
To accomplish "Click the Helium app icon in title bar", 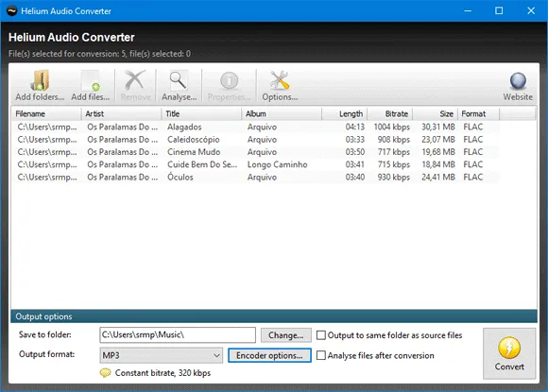I will 11,10.
